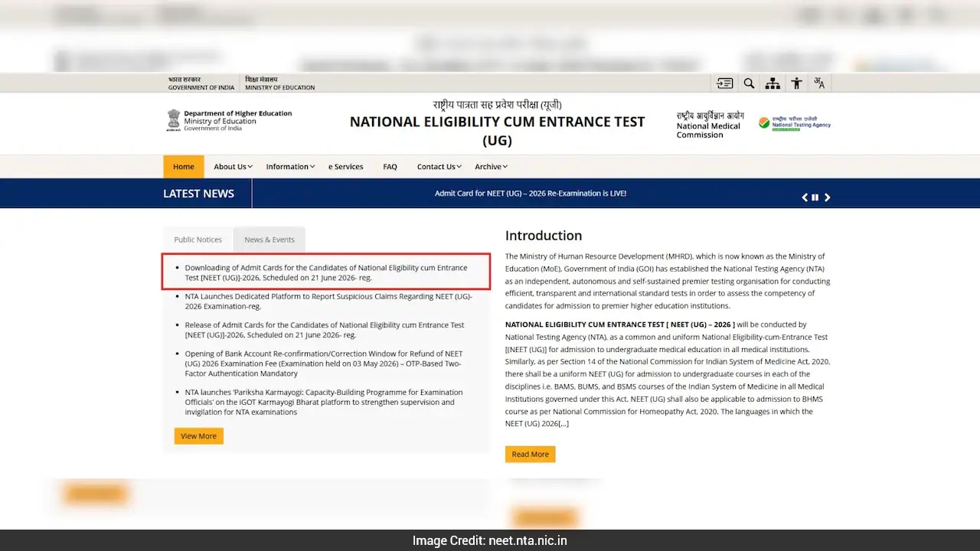Open the FAQ menu item
980x551 pixels.
pyautogui.click(x=390, y=167)
